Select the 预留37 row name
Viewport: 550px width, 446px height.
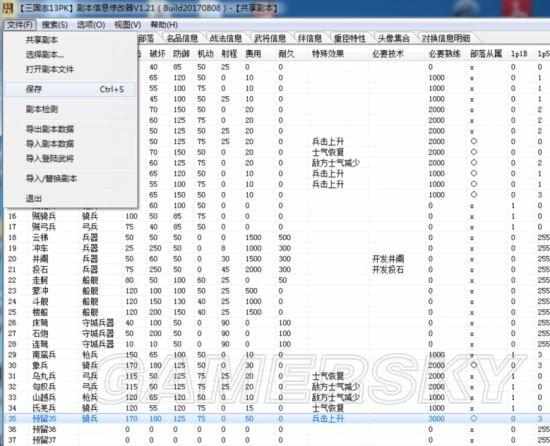pyautogui.click(x=44, y=440)
